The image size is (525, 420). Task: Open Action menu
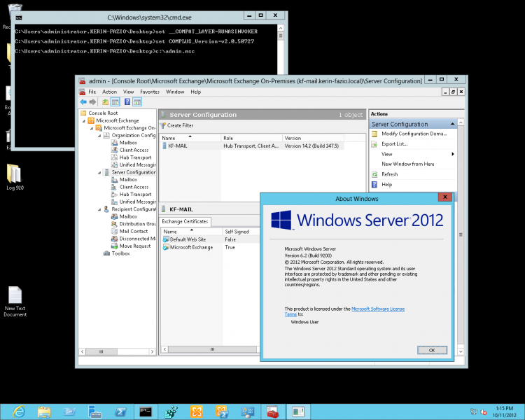pos(109,92)
